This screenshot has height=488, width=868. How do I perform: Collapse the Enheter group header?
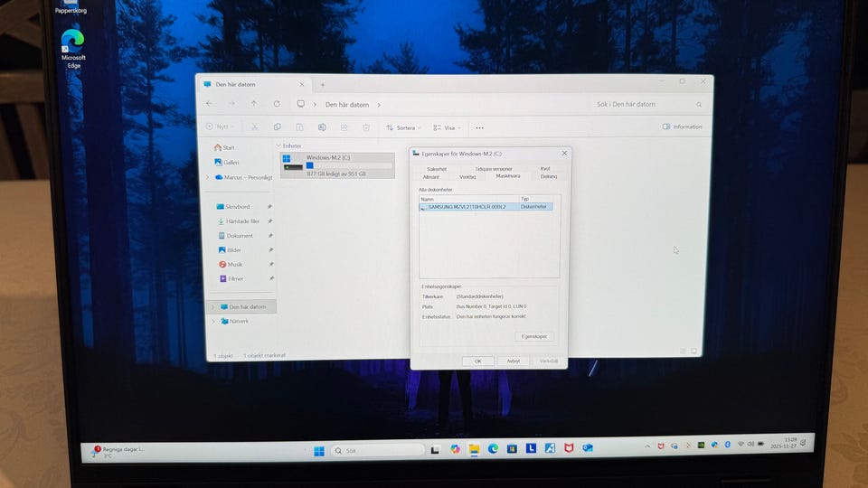278,146
